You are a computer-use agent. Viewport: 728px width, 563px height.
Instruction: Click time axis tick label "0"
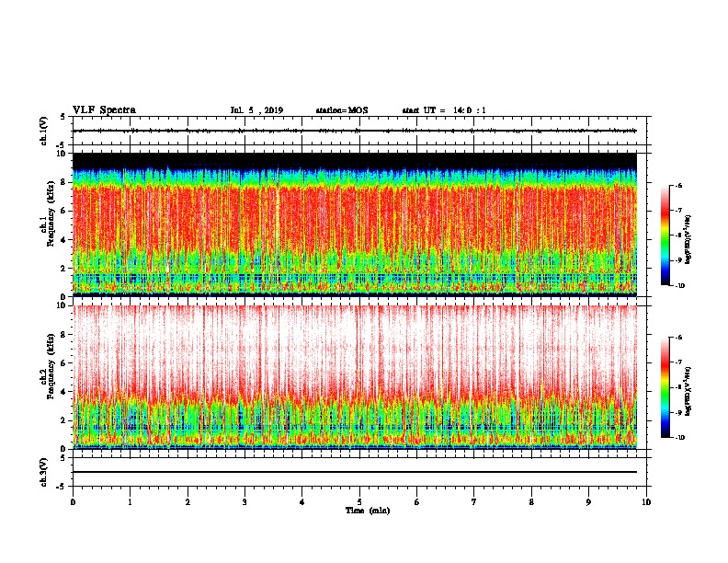tap(73, 502)
